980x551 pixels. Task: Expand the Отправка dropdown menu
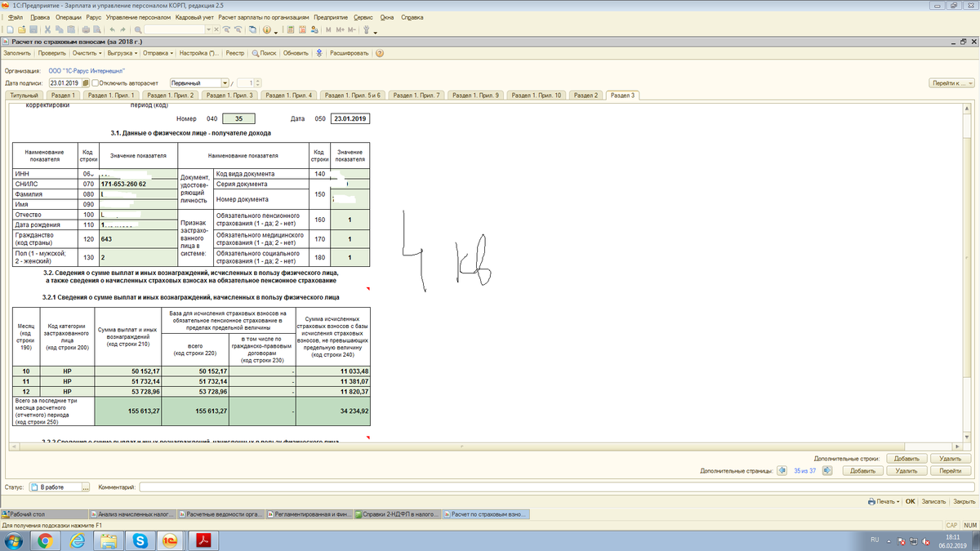(x=158, y=53)
